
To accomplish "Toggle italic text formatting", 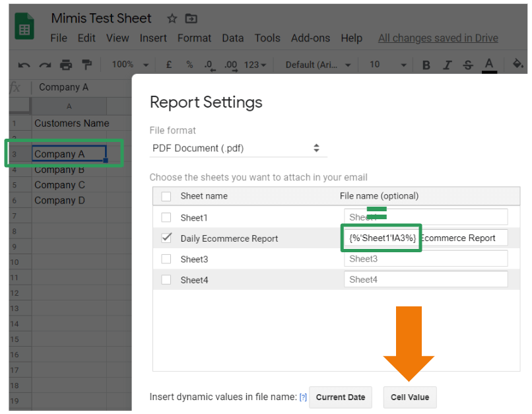I will [448, 65].
